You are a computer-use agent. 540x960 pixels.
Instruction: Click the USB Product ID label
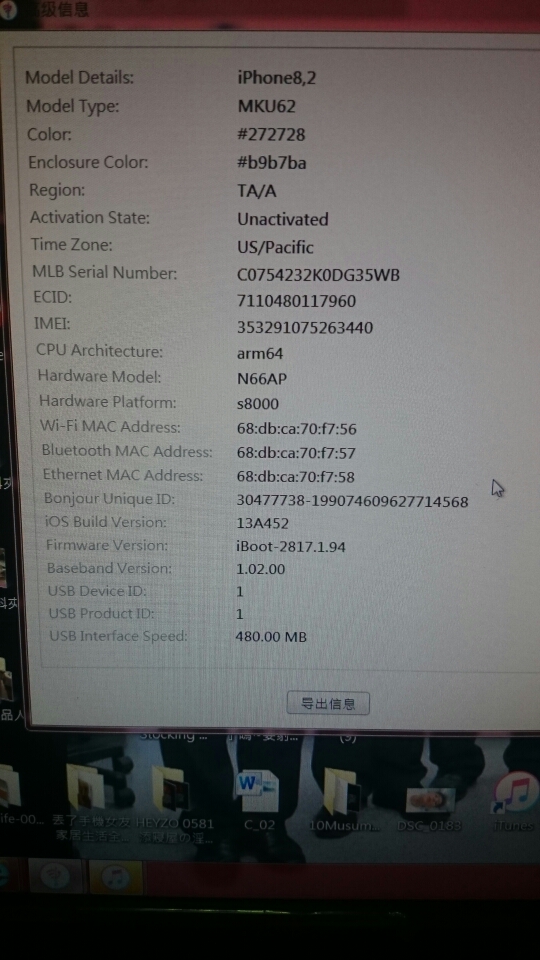pos(102,613)
